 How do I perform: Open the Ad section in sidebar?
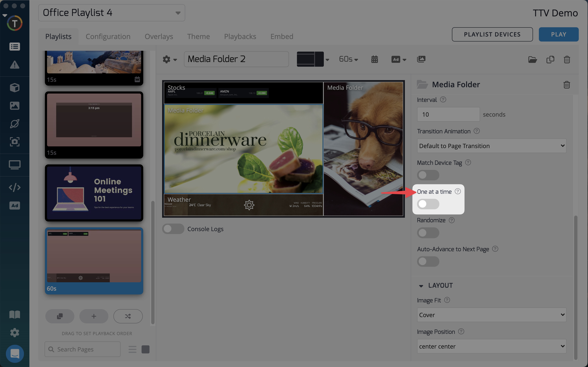pos(14,206)
